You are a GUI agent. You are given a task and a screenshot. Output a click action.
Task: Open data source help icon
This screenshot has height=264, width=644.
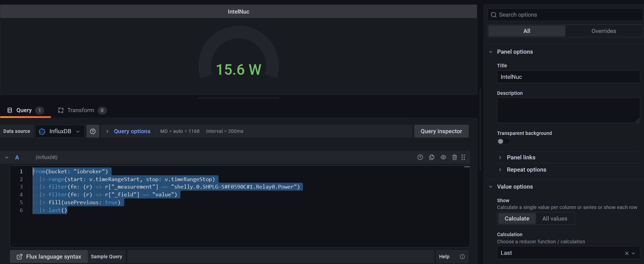(93, 131)
